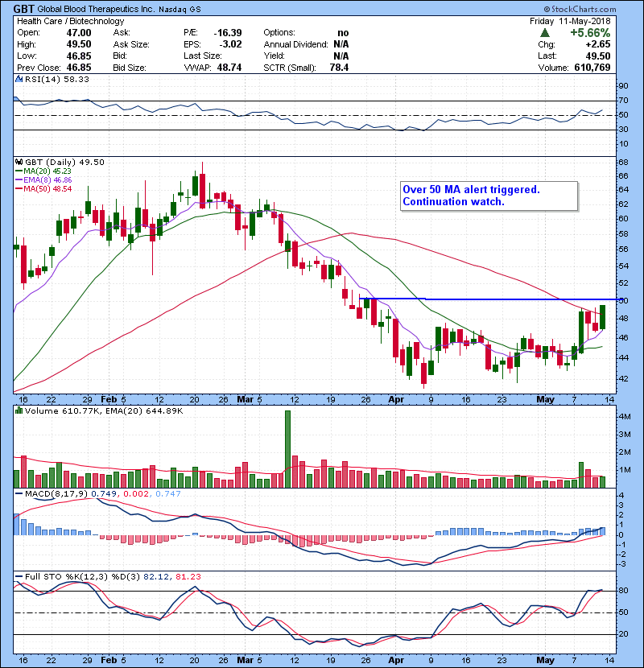Click the StockCharts.com watermark link
Viewport: 644px width, 668px height.
tap(580, 9)
